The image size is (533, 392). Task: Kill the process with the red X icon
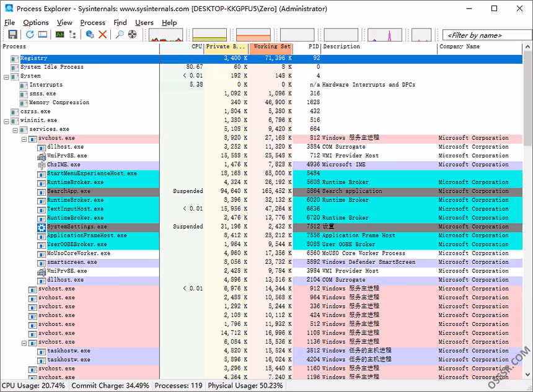[x=102, y=34]
